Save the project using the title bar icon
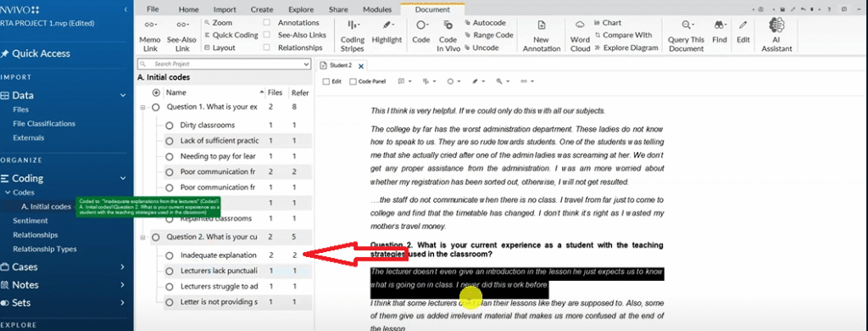Screen dimensions: 868x331 782,9
